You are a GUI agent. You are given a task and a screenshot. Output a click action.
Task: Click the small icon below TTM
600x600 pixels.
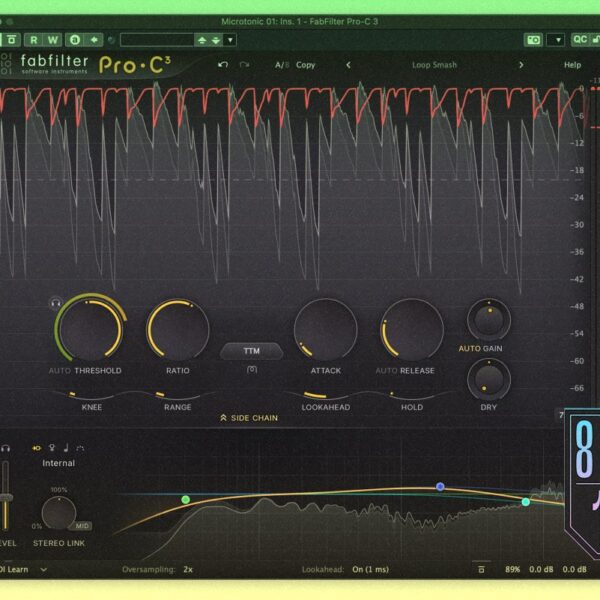point(252,369)
